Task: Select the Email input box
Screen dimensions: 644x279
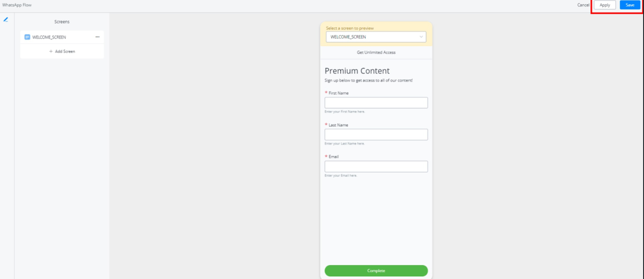Action: point(376,166)
